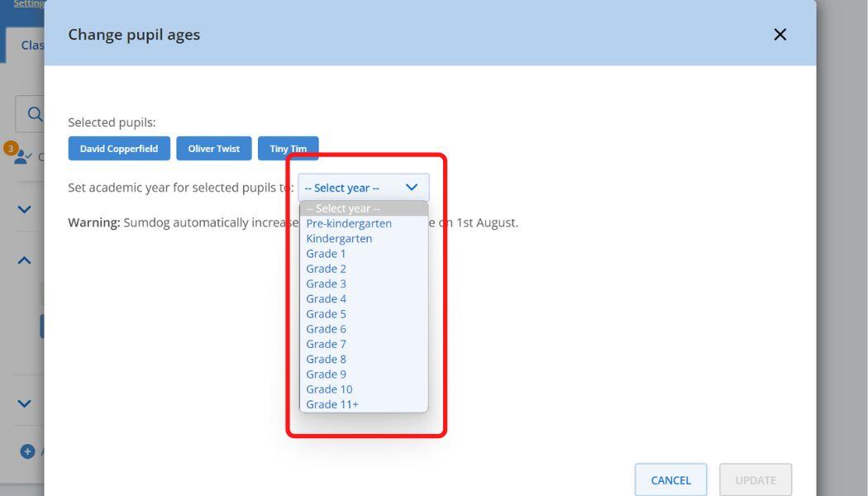
Task: Click the search magnifier icon in background
Action: (35, 114)
